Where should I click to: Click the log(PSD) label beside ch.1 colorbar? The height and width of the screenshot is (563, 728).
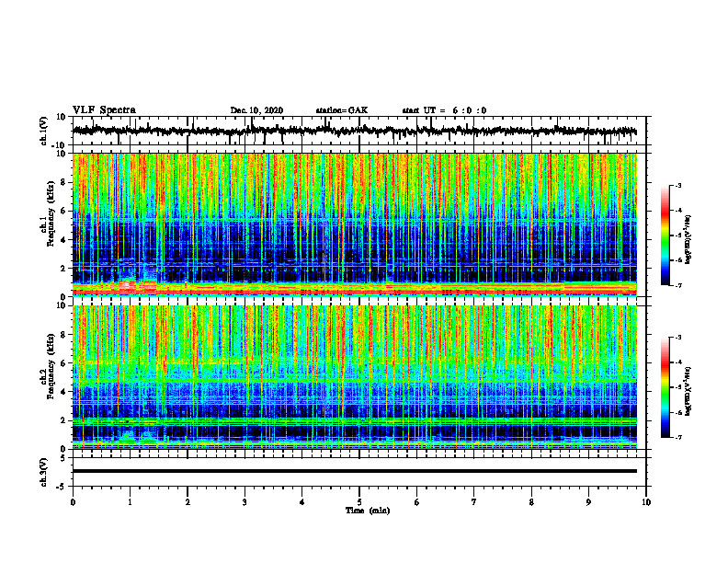tap(688, 240)
